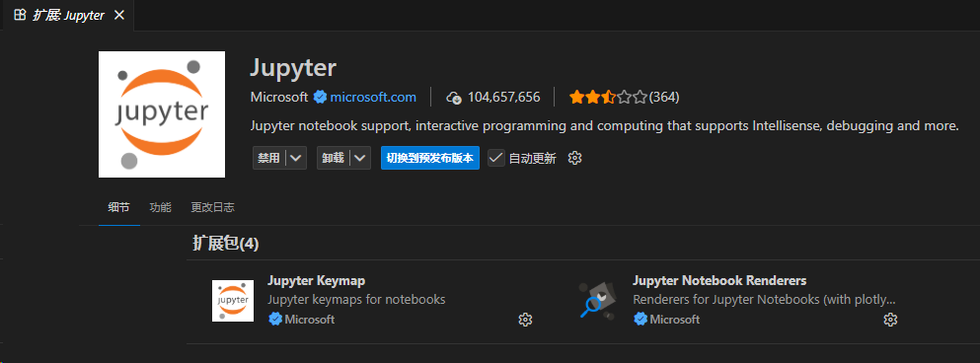
Task: Click the extension icon in editor tab title
Action: pyautogui.click(x=20, y=15)
